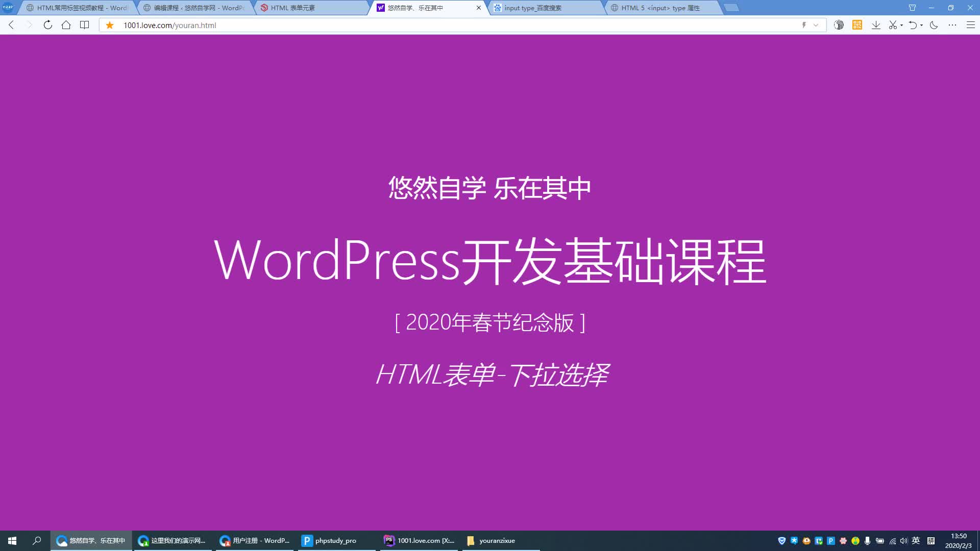Click the blue shield security tray icon

pyautogui.click(x=781, y=541)
